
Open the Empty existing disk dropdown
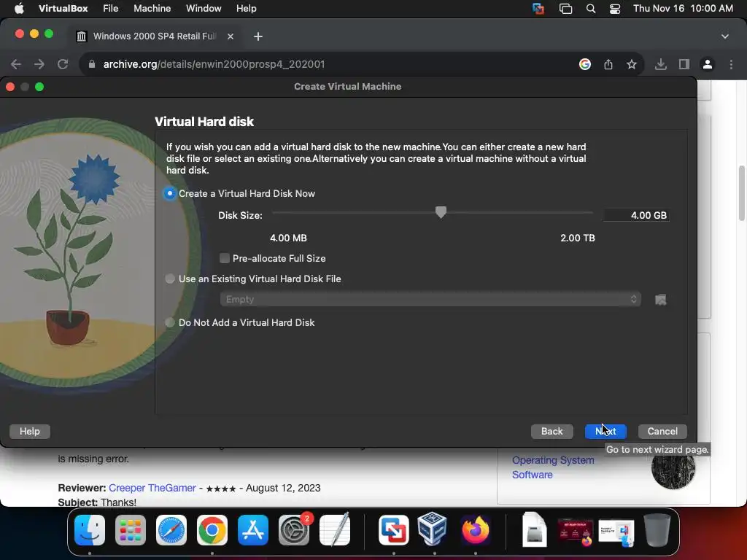tap(430, 300)
